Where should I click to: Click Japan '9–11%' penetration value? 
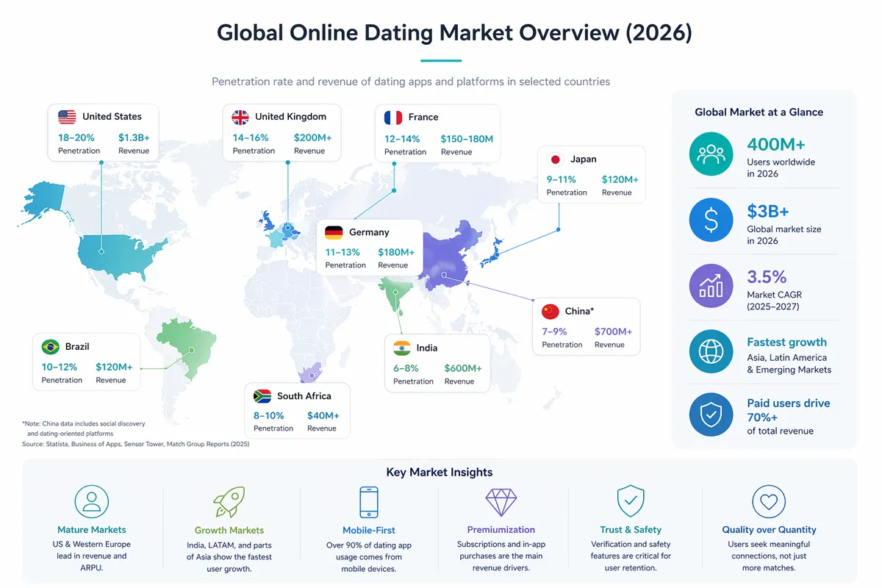[561, 179]
